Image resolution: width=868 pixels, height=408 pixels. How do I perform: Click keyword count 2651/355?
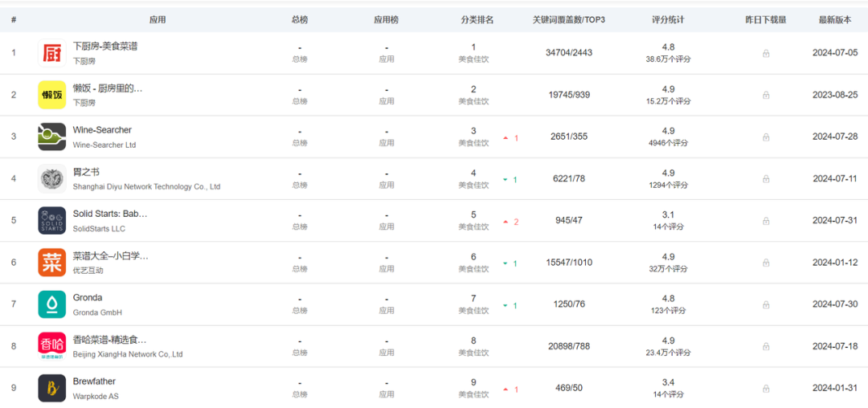pos(569,137)
